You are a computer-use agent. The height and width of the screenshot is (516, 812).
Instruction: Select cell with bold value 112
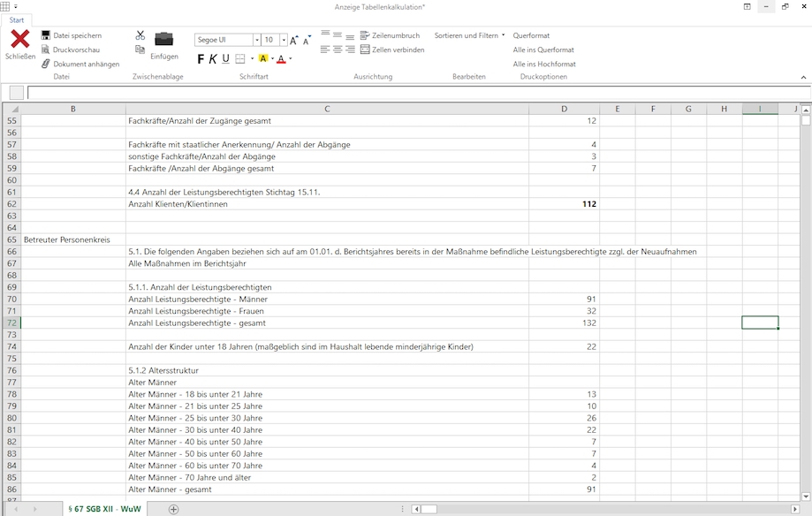[x=564, y=204]
